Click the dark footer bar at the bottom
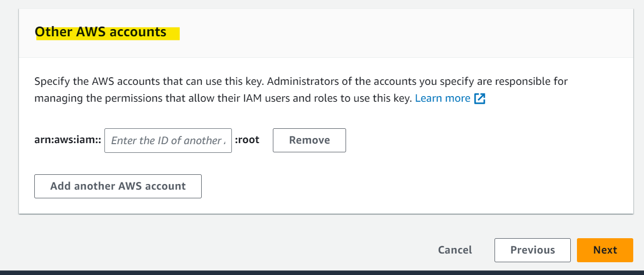The width and height of the screenshot is (644, 275). pyautogui.click(x=322, y=272)
